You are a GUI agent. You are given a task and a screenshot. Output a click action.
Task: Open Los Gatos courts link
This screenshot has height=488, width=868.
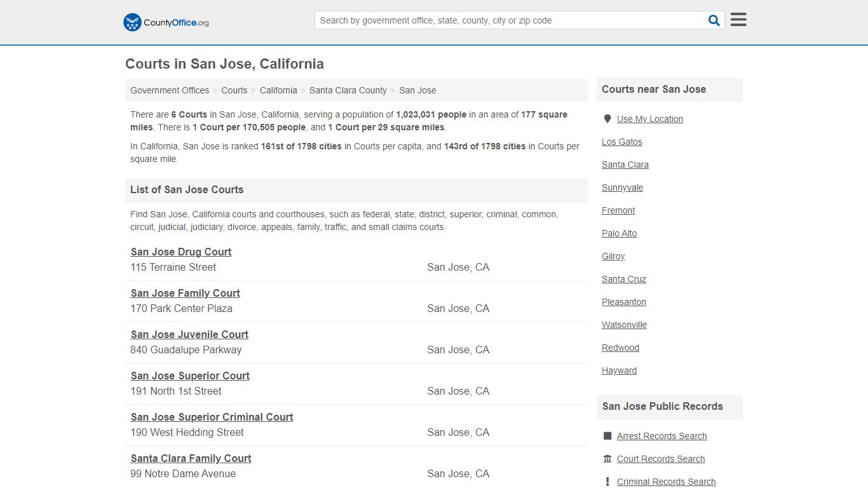(622, 142)
